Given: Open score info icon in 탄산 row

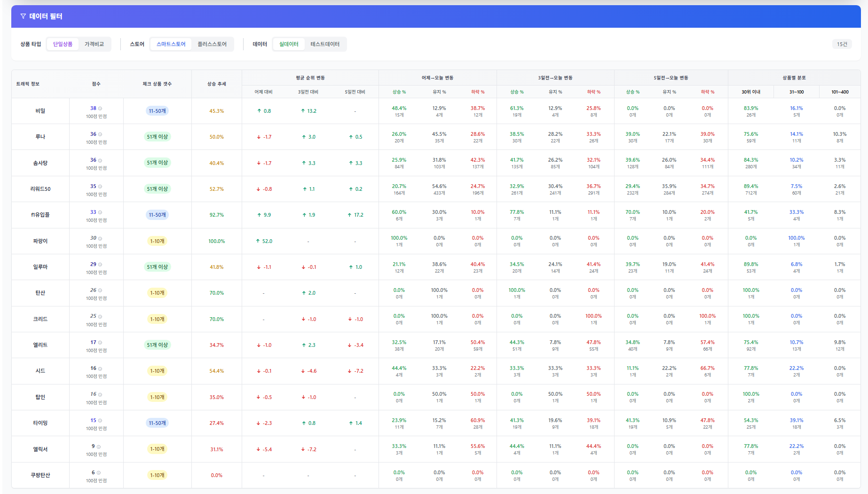Looking at the screenshot, I should click(100, 290).
